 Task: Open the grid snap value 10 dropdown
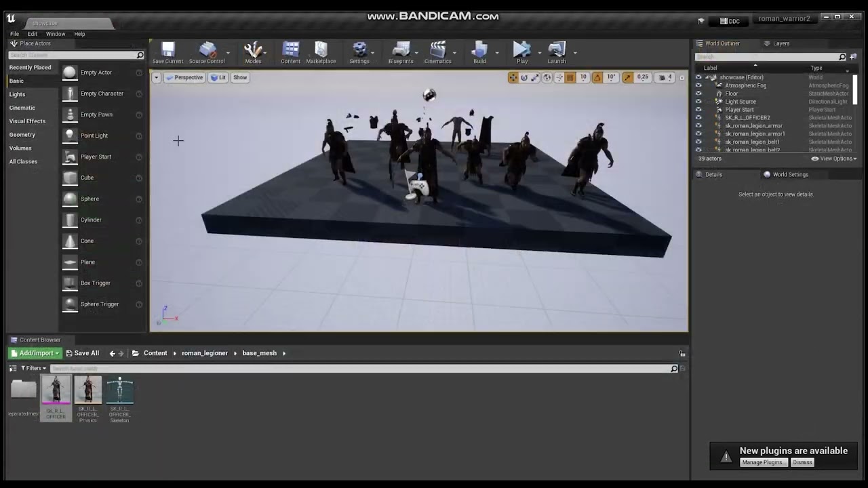(x=583, y=77)
